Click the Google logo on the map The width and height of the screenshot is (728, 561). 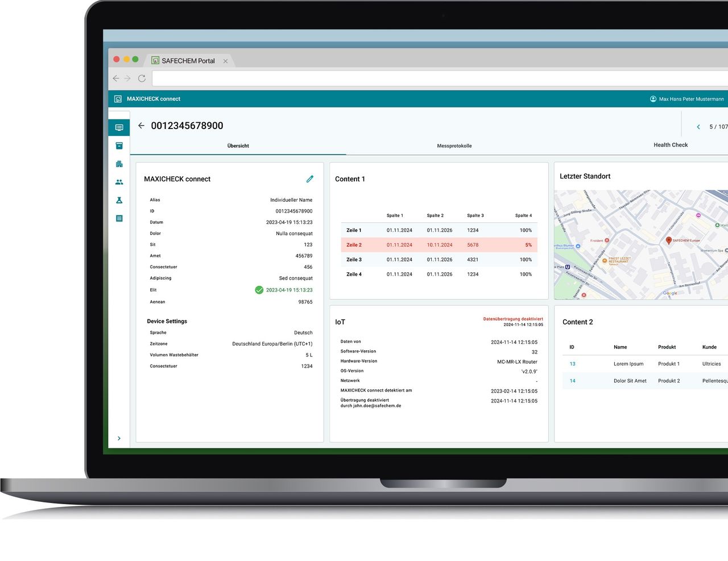click(x=670, y=293)
